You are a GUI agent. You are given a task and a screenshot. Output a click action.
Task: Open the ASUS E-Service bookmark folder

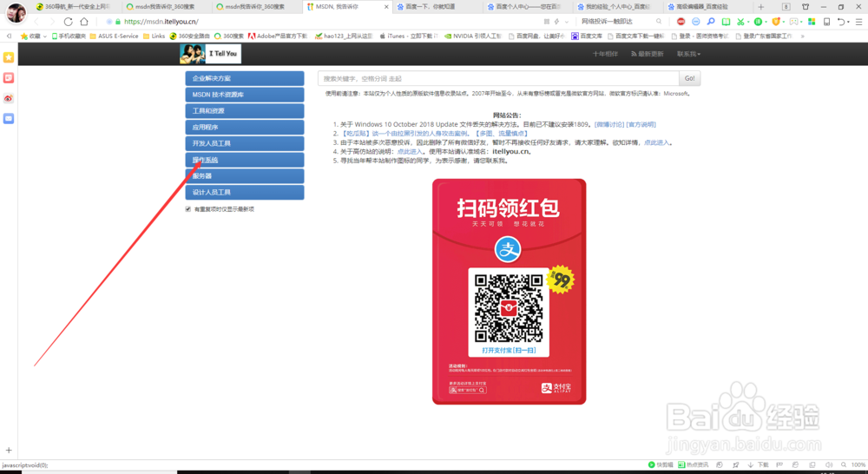pyautogui.click(x=114, y=36)
